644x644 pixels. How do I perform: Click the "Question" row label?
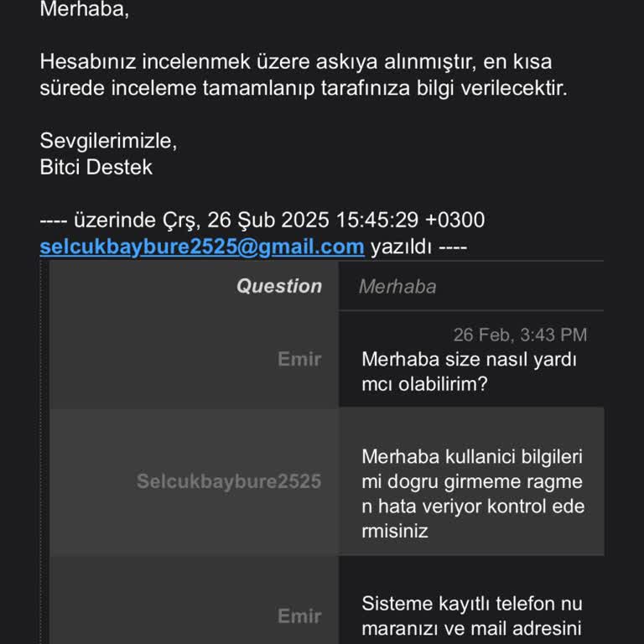pyautogui.click(x=278, y=286)
